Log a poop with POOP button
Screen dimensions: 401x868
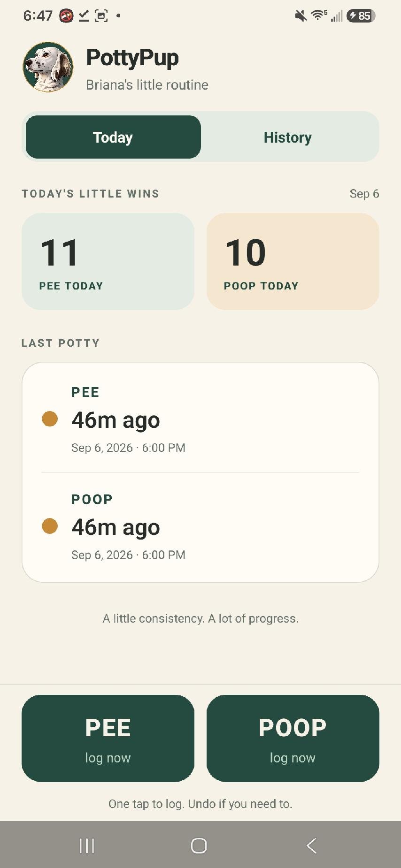293,738
